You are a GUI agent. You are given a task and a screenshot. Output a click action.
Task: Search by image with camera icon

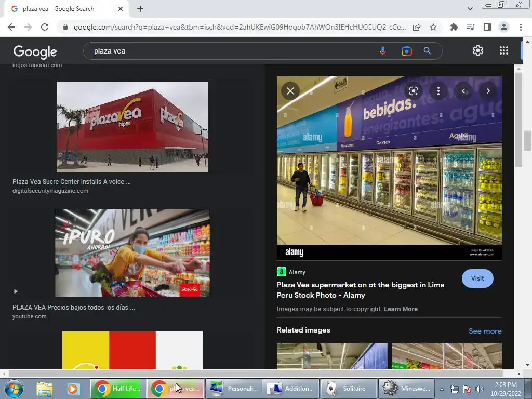coord(406,51)
